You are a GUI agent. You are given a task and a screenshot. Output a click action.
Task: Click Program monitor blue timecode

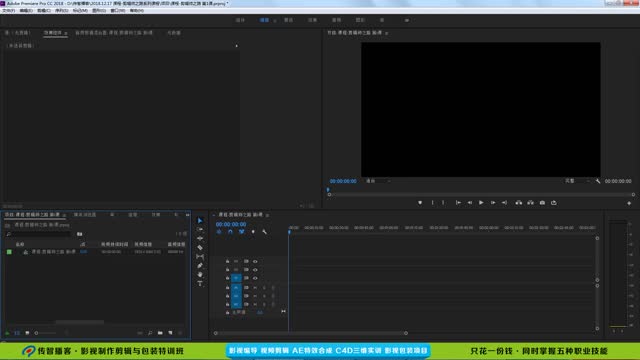coord(343,181)
